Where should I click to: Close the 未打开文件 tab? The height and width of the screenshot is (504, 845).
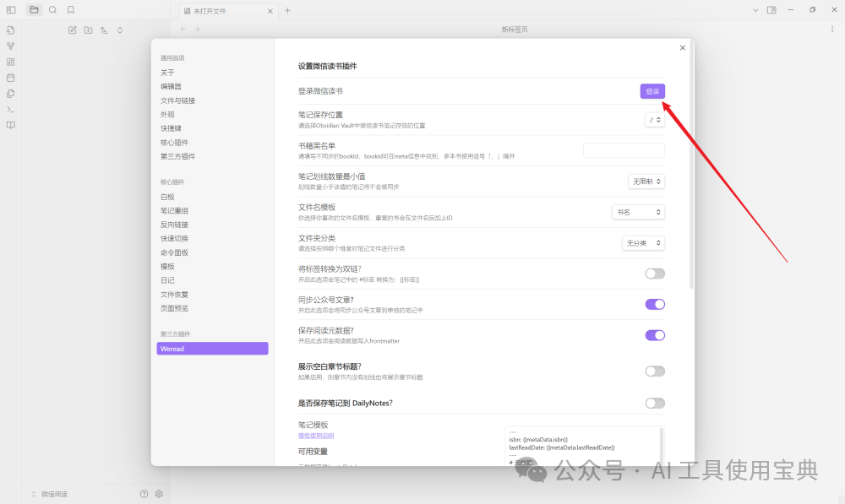point(270,11)
